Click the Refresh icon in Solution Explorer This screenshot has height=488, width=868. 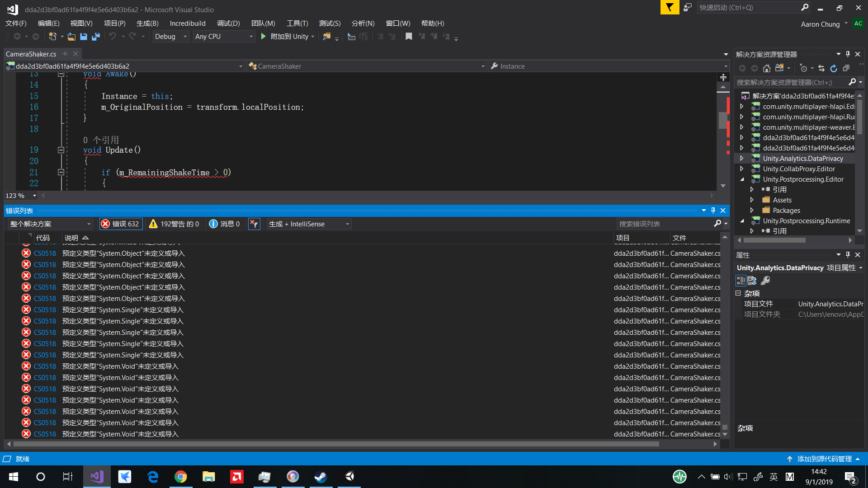(x=834, y=68)
